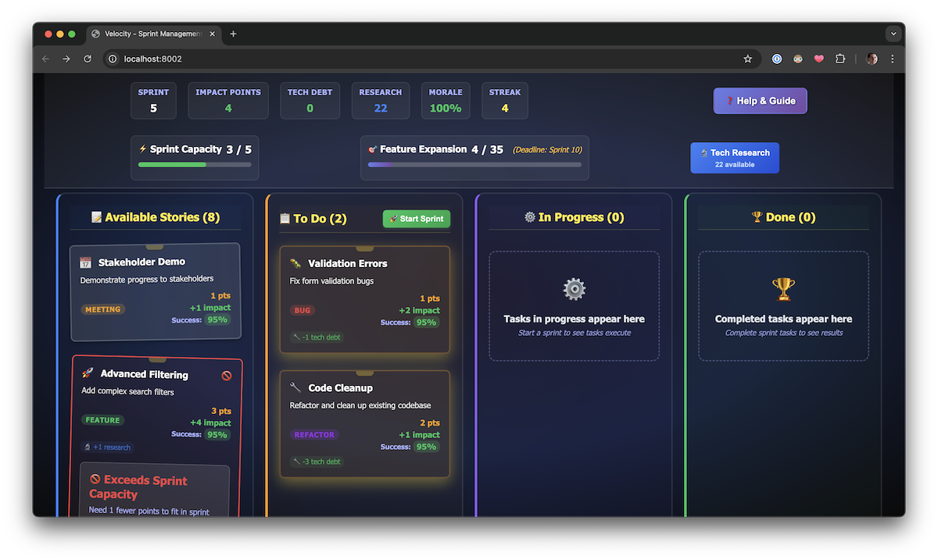The width and height of the screenshot is (938, 560).
Task: Click the browser profile avatar
Action: (872, 59)
